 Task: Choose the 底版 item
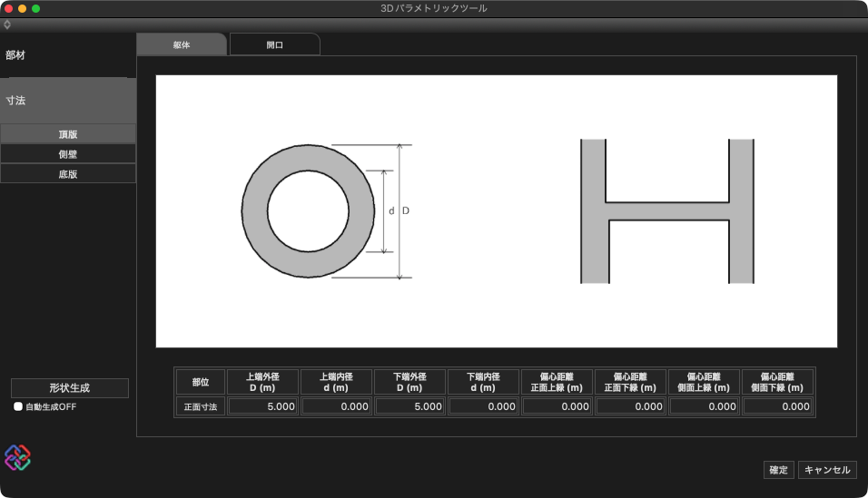(68, 174)
